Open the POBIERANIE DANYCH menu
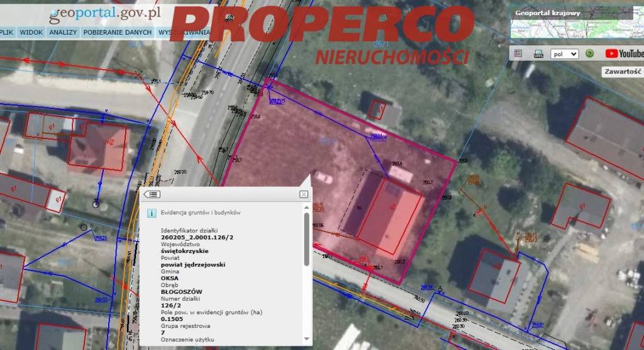 click(x=118, y=32)
